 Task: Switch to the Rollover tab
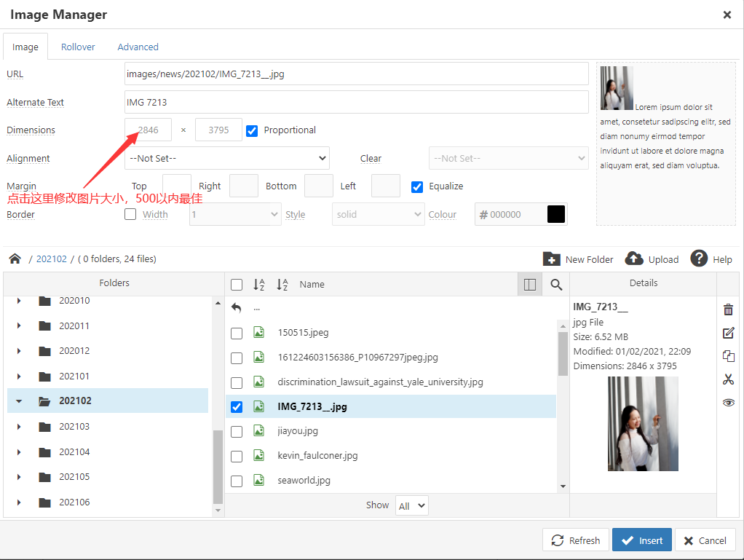78,47
